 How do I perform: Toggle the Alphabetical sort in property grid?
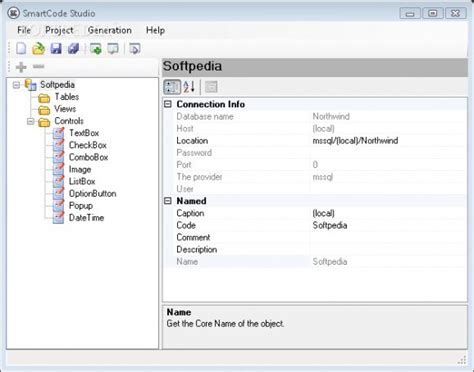click(x=189, y=87)
